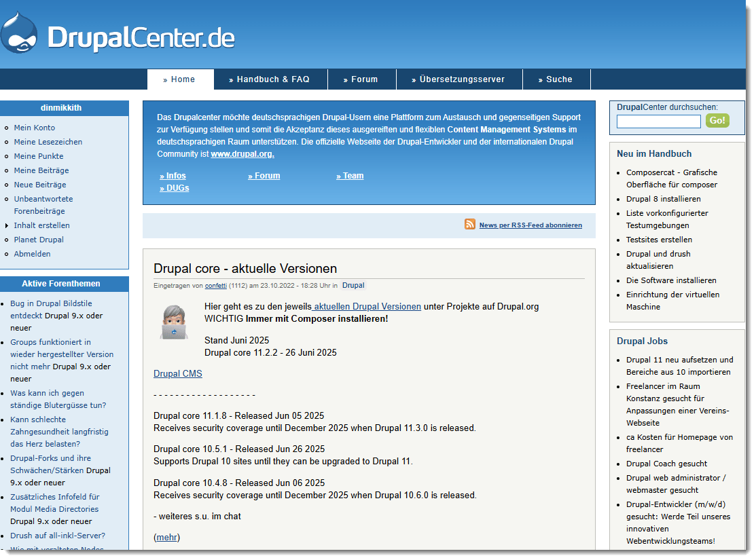Click the DrupalCenter.de site title
The width and height of the screenshot is (756, 560).
coord(141,37)
